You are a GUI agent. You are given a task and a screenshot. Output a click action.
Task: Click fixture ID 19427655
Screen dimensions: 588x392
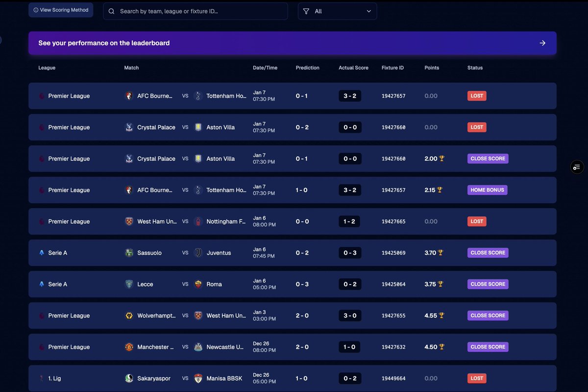pyautogui.click(x=393, y=315)
